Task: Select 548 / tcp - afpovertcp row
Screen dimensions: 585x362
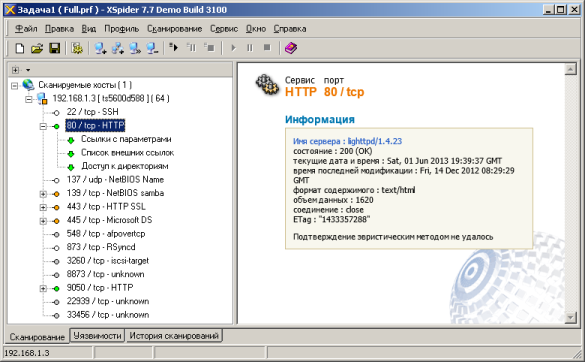Action: pyautogui.click(x=106, y=234)
